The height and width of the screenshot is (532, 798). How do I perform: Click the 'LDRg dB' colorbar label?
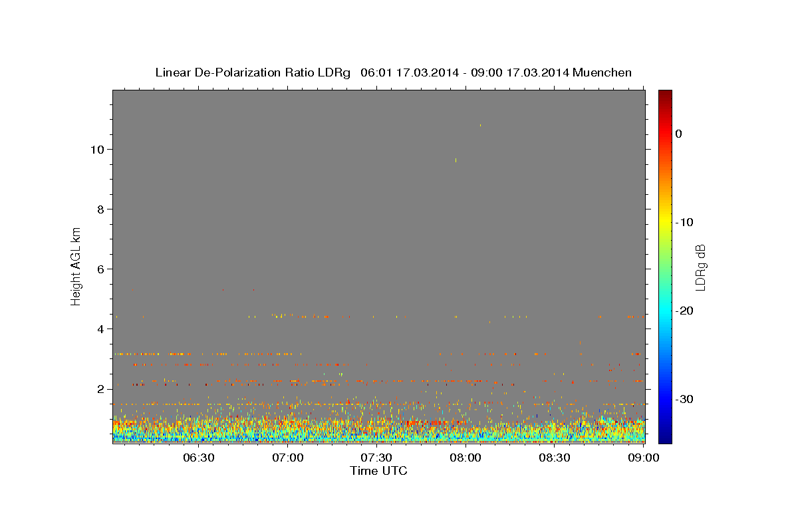(700, 267)
